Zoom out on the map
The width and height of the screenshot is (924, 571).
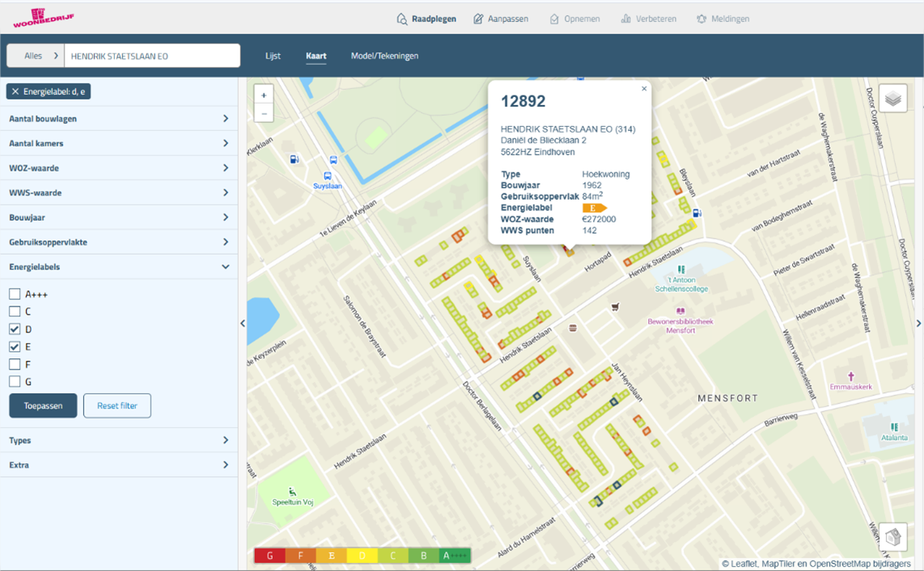(x=264, y=114)
